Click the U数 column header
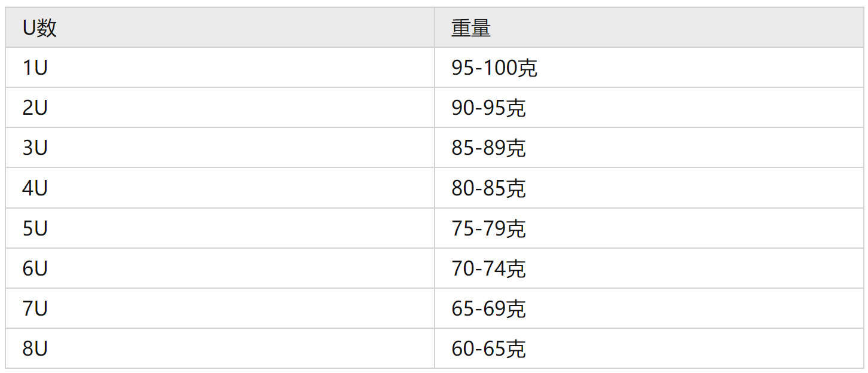The height and width of the screenshot is (373, 868). point(220,27)
